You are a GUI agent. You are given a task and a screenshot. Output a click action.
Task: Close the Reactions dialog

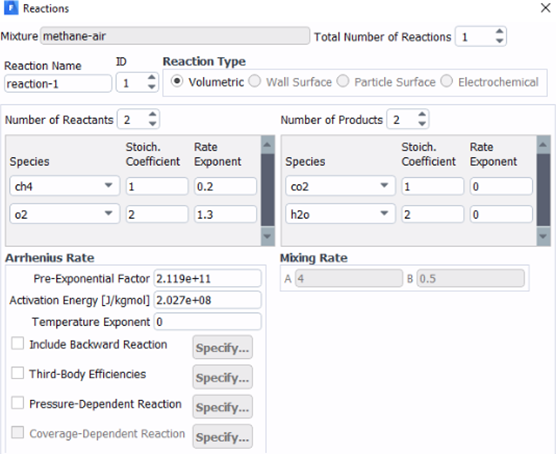click(x=545, y=8)
